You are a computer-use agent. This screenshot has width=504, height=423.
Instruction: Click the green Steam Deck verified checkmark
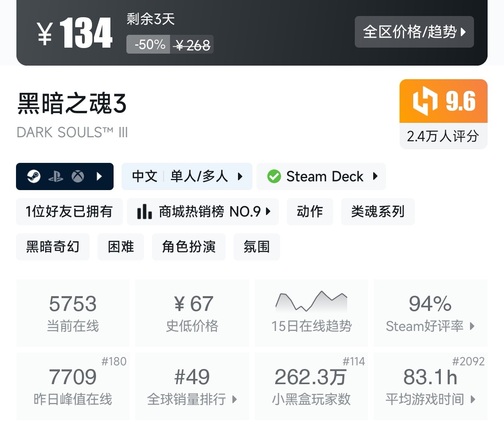pos(274,176)
